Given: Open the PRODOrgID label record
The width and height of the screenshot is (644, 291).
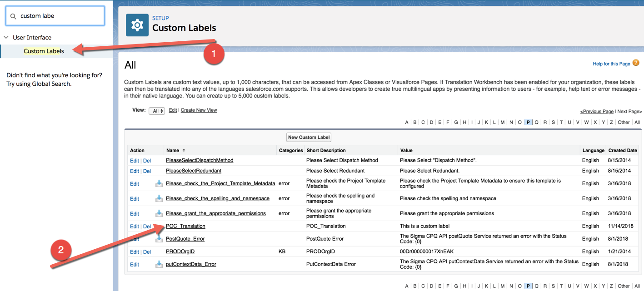Looking at the screenshot, I should point(180,251).
